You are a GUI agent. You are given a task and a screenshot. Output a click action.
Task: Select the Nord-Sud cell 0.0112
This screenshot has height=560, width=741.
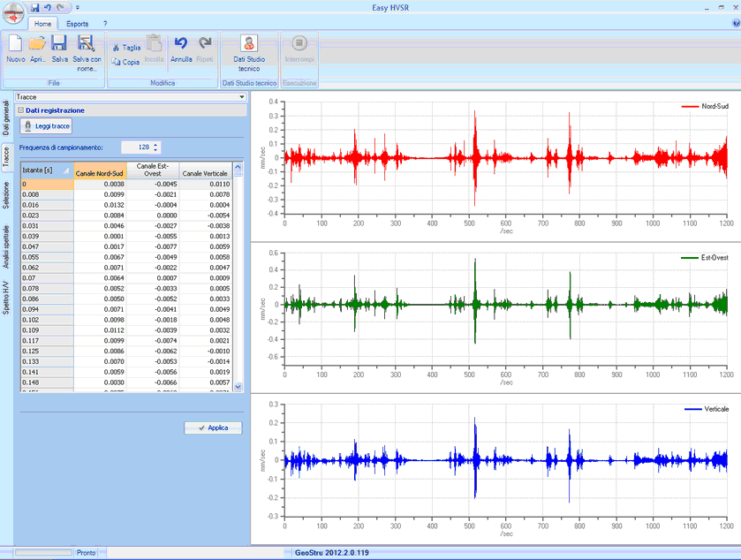pyautogui.click(x=100, y=330)
